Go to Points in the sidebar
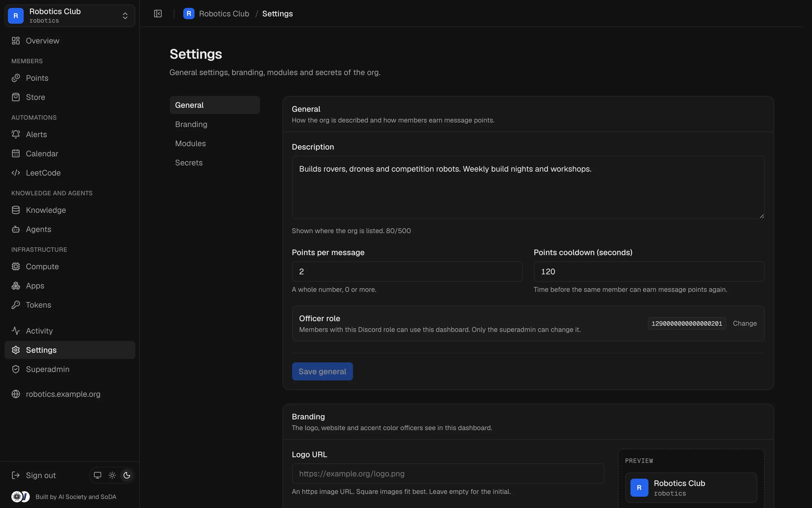The width and height of the screenshot is (812, 508). point(70,78)
